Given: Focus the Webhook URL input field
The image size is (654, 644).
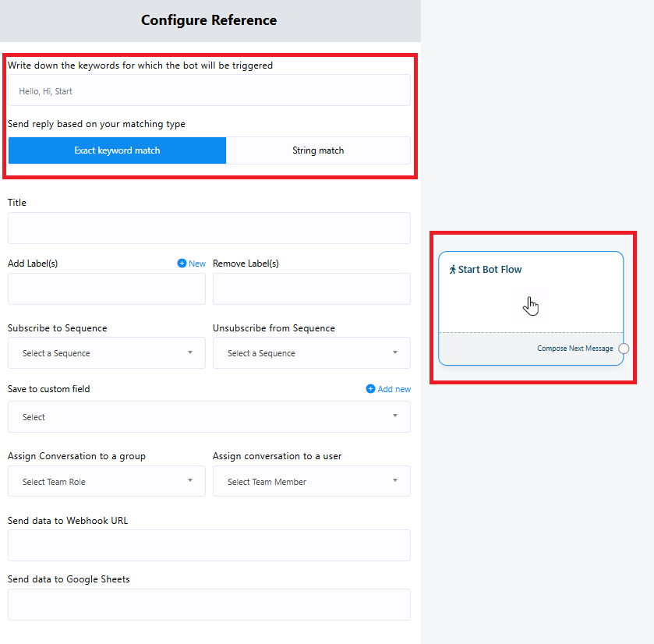Looking at the screenshot, I should [x=209, y=546].
